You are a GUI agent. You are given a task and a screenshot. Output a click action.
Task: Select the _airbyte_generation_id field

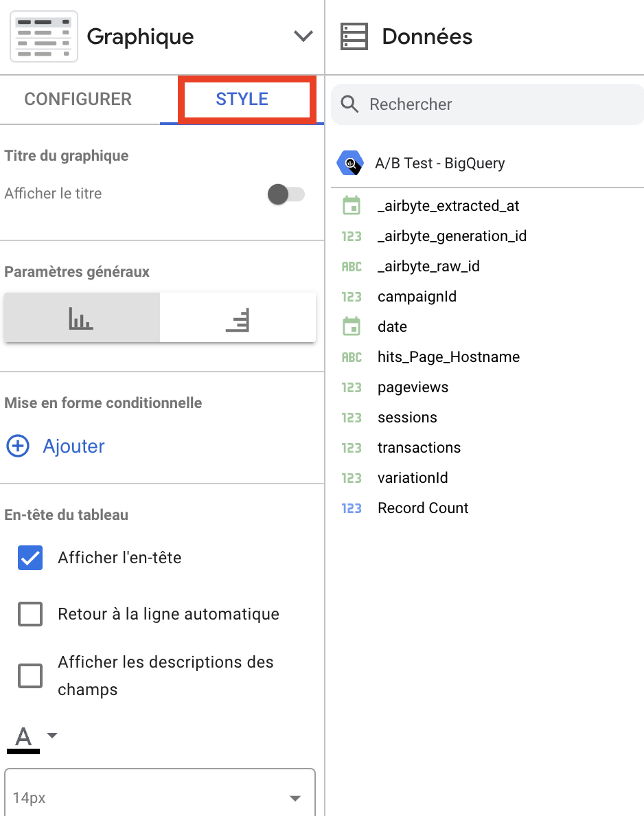[x=452, y=236]
